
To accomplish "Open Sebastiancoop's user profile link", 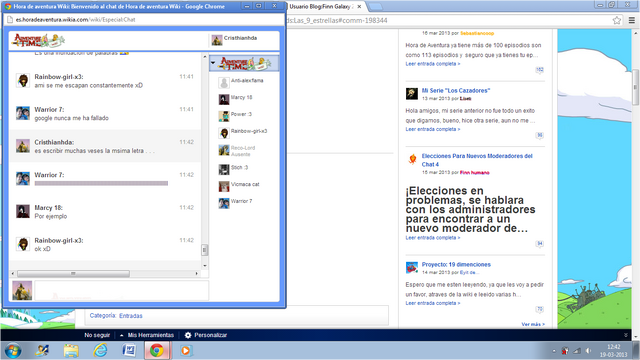I will 477,33.
